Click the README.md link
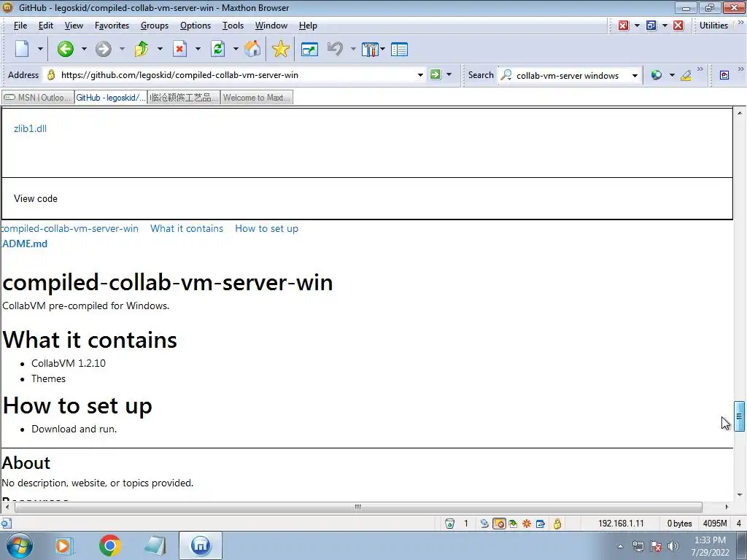This screenshot has height=560, width=747. (x=25, y=244)
